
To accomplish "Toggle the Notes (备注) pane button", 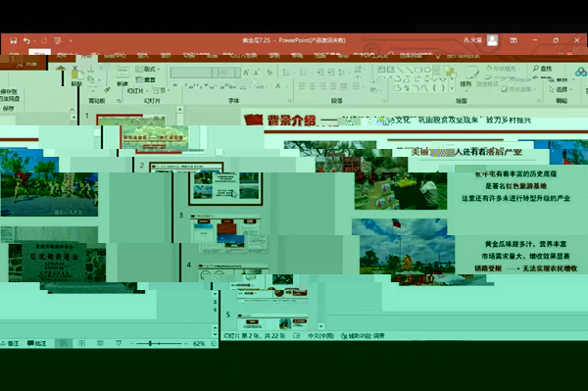I will pyautogui.click(x=10, y=343).
